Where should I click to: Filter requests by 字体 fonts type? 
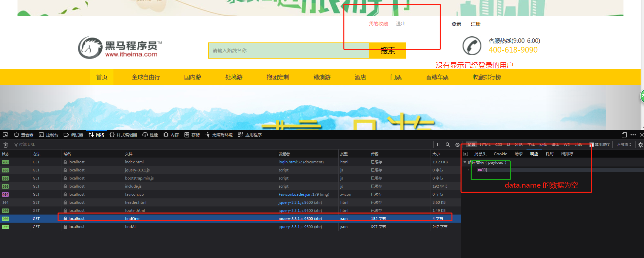click(531, 144)
